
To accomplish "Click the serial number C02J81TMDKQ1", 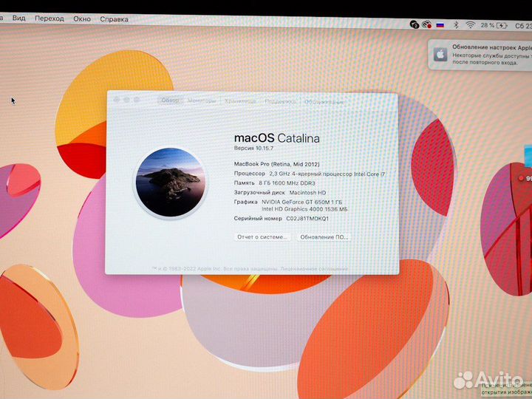I will [x=307, y=219].
